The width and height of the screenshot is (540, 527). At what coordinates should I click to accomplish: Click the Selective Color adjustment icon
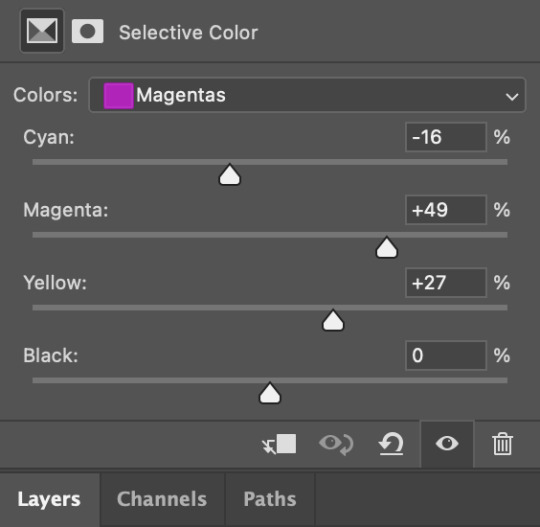(x=42, y=31)
